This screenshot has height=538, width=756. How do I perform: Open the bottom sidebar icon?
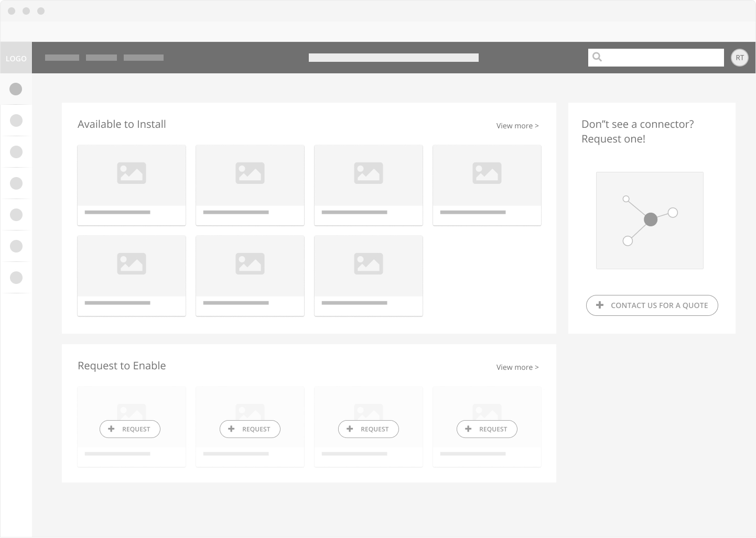click(16, 278)
